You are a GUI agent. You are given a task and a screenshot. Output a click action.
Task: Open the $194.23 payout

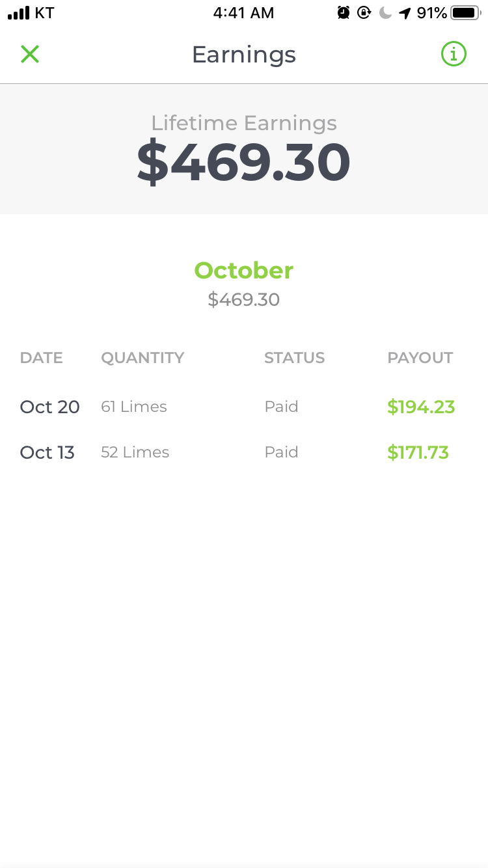tap(421, 407)
